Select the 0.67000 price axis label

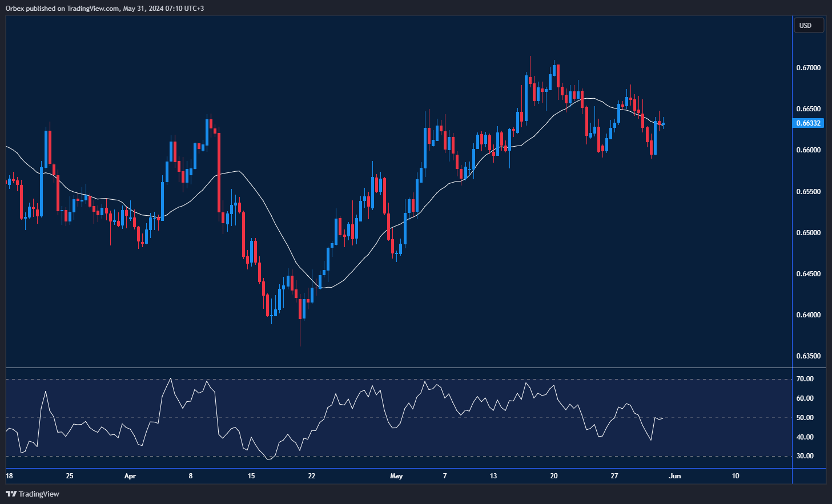point(808,68)
